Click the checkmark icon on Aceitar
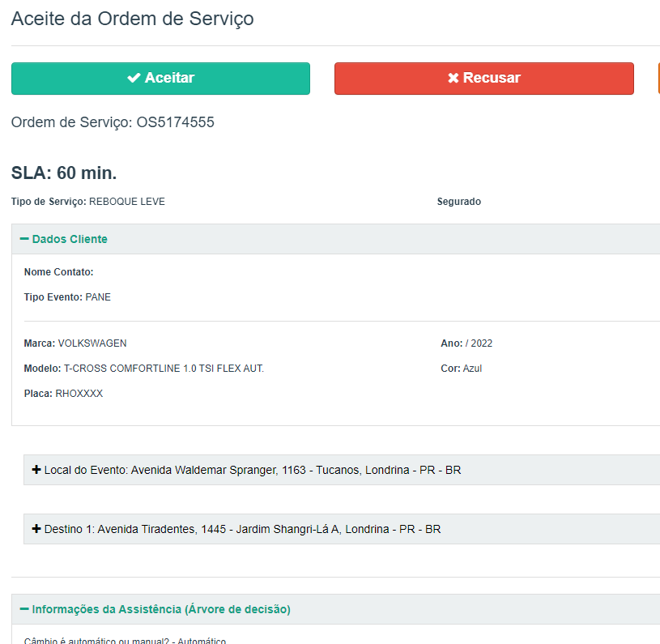660x644 pixels. pyautogui.click(x=134, y=79)
